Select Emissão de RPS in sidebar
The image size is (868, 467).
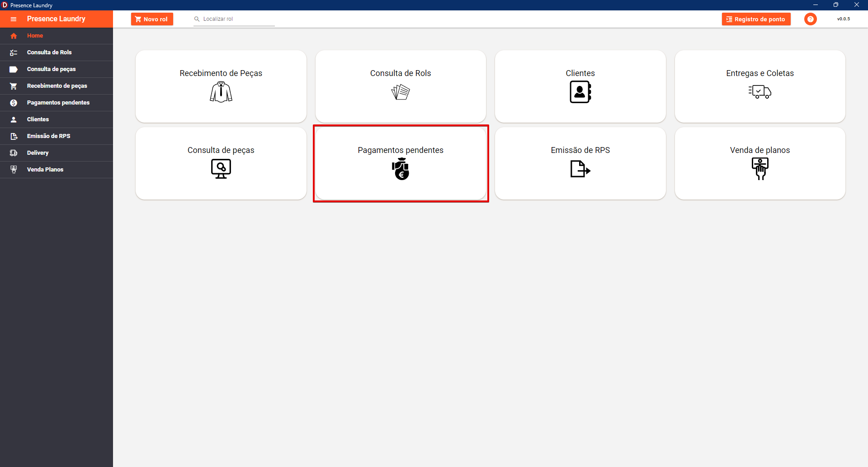pyautogui.click(x=57, y=136)
